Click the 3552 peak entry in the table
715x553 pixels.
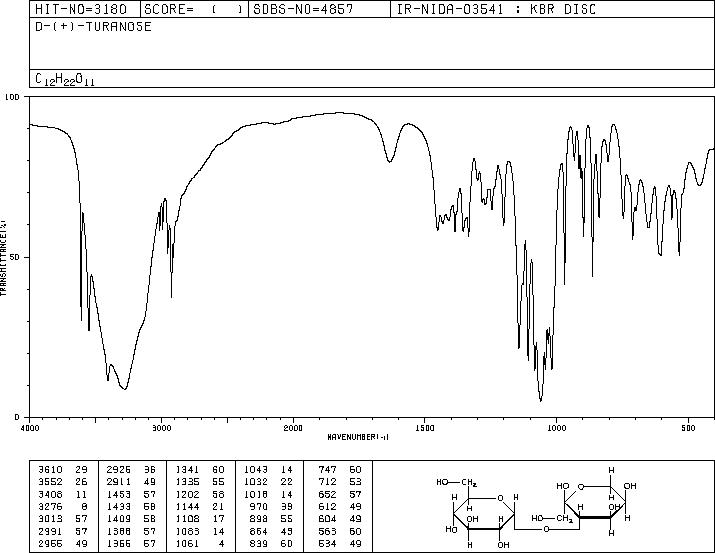(62, 482)
